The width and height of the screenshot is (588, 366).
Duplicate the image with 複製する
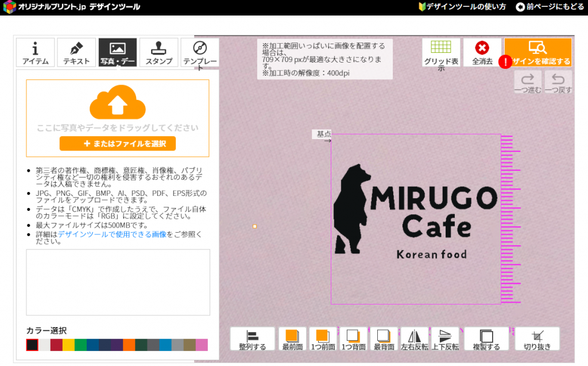pos(486,340)
